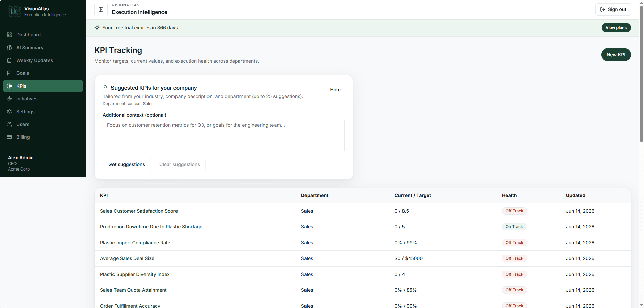The image size is (644, 308).
Task: Click the 0% / 85% value
Action: [406, 290]
